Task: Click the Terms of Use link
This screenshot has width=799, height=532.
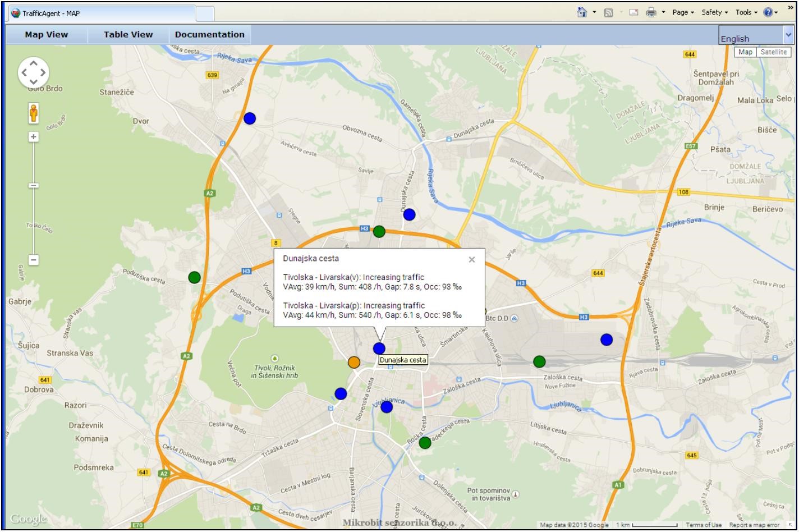Action: (x=704, y=525)
